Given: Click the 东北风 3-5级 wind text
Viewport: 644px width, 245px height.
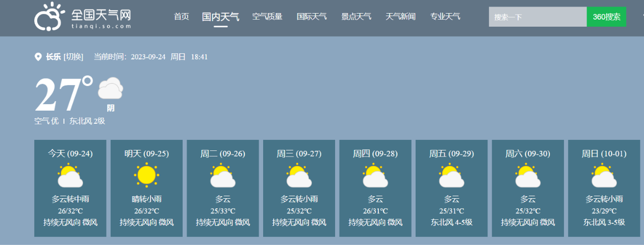Looking at the screenshot, I should click(x=604, y=222).
